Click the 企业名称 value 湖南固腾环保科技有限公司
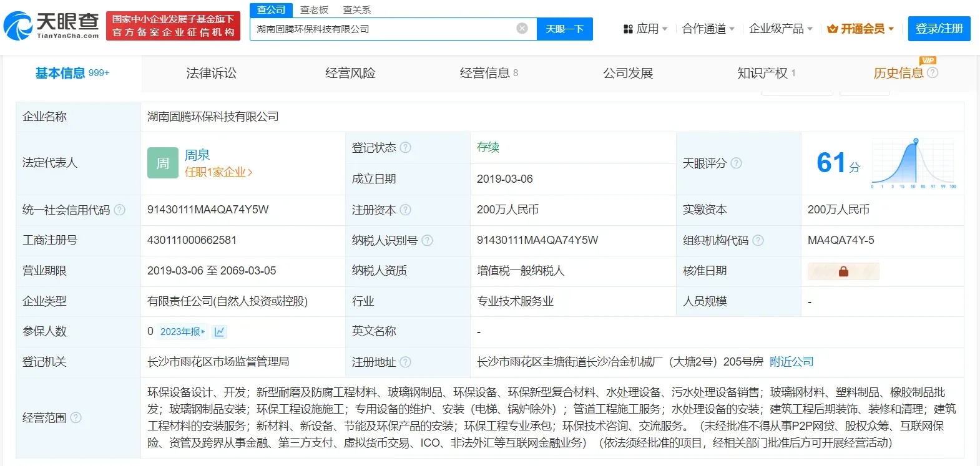 pos(213,117)
